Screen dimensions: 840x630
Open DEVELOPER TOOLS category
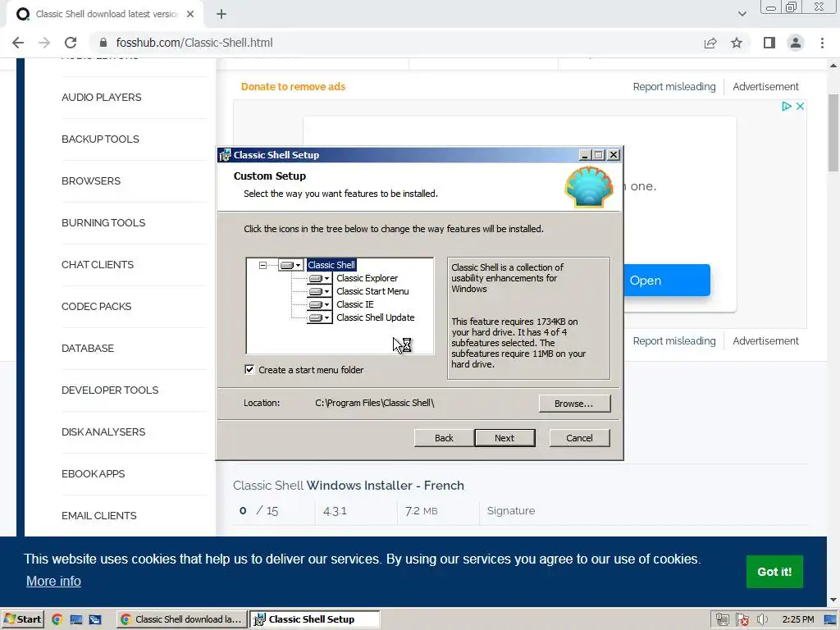coord(110,390)
